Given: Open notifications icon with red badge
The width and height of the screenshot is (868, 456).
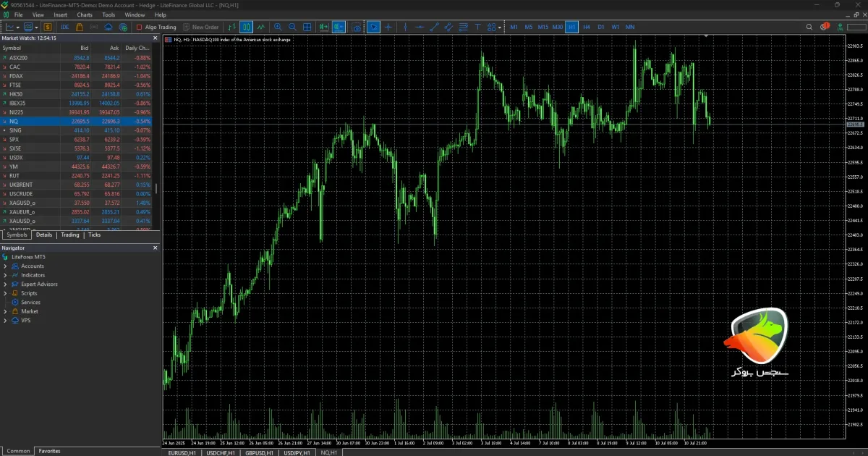Looking at the screenshot, I should click(825, 26).
